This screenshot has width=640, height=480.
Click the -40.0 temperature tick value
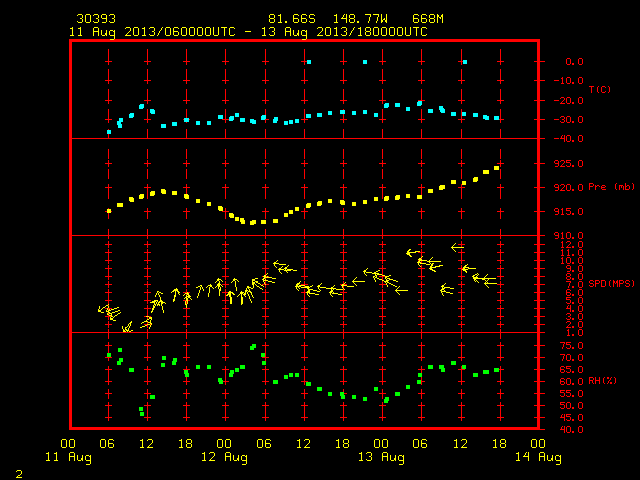[x=569, y=139]
